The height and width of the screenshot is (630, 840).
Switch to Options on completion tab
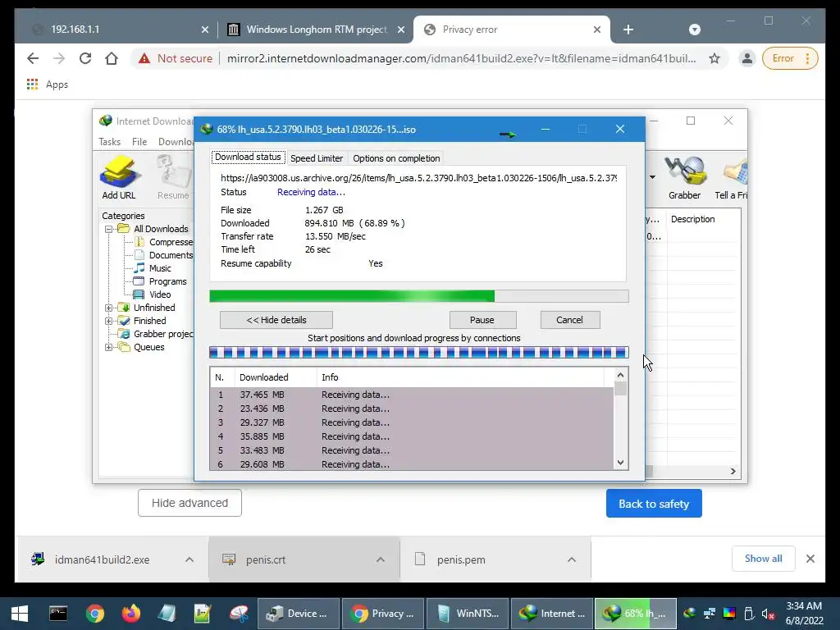point(396,158)
